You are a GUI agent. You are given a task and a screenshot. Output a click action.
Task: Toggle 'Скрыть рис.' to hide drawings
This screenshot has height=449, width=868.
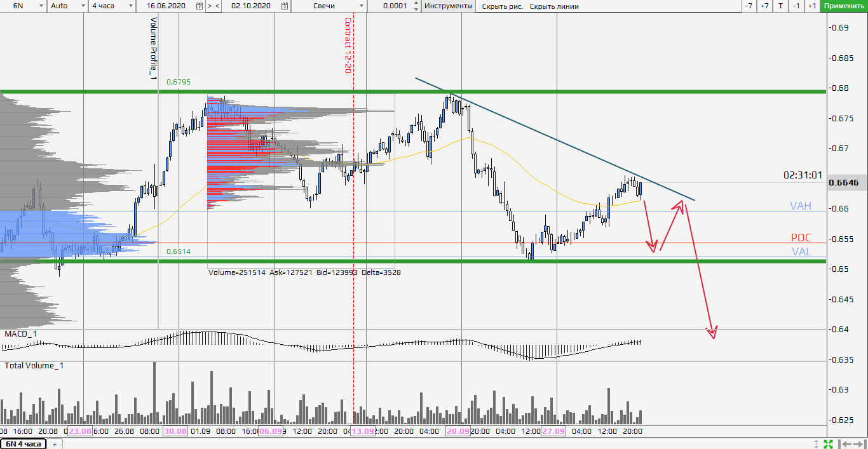pyautogui.click(x=502, y=6)
